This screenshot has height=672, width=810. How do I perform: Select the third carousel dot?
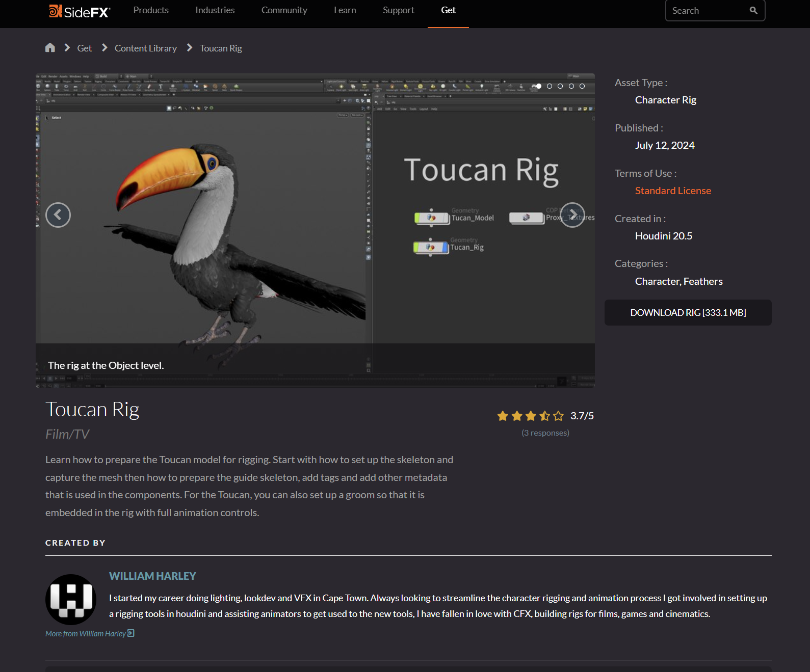(560, 86)
